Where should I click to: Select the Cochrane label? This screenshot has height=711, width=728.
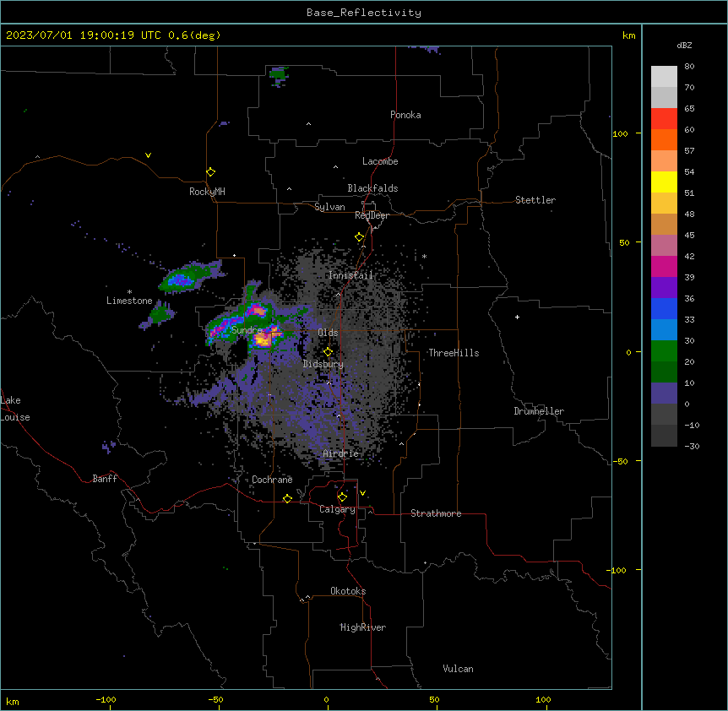pyautogui.click(x=272, y=480)
